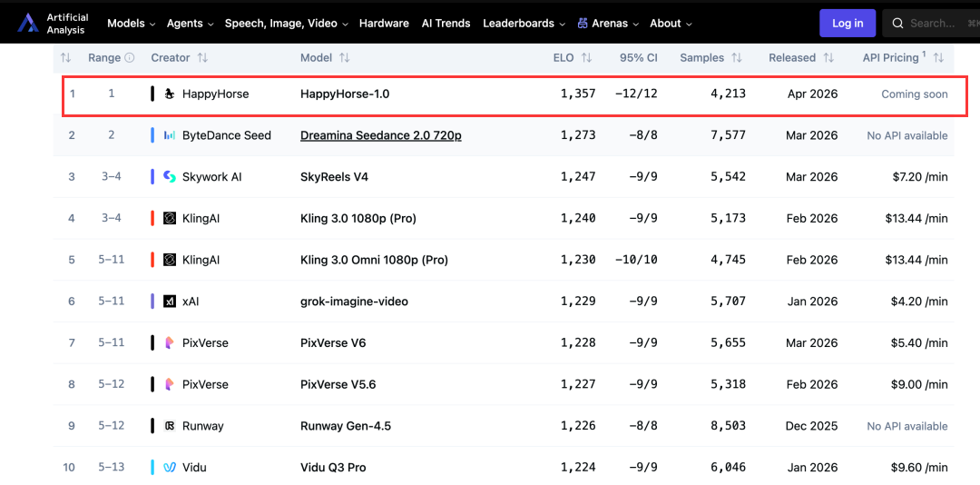
Task: Open Dreamina Seedance 2.0 720p link
Action: pos(380,135)
